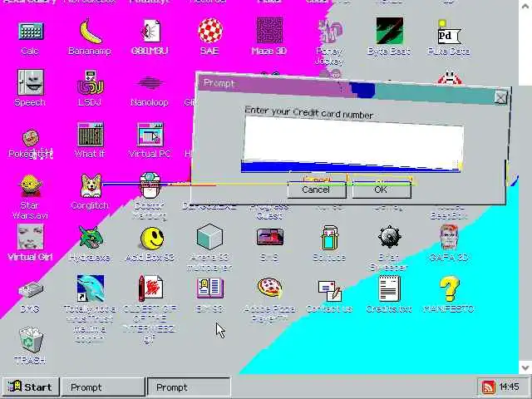Launch the Hydra.exe dragon icon
The image size is (532, 399).
click(x=91, y=237)
